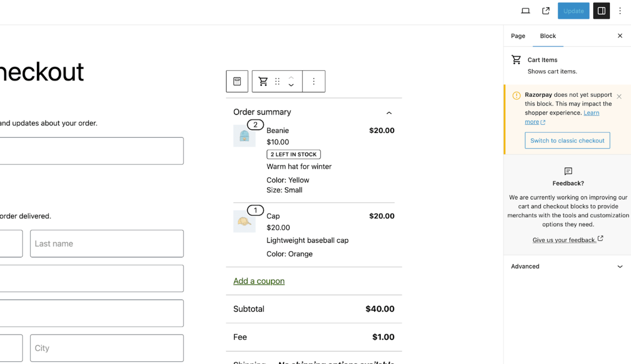The image size is (631, 364).
Task: Toggle the settings sidebar panel
Action: coord(601,11)
